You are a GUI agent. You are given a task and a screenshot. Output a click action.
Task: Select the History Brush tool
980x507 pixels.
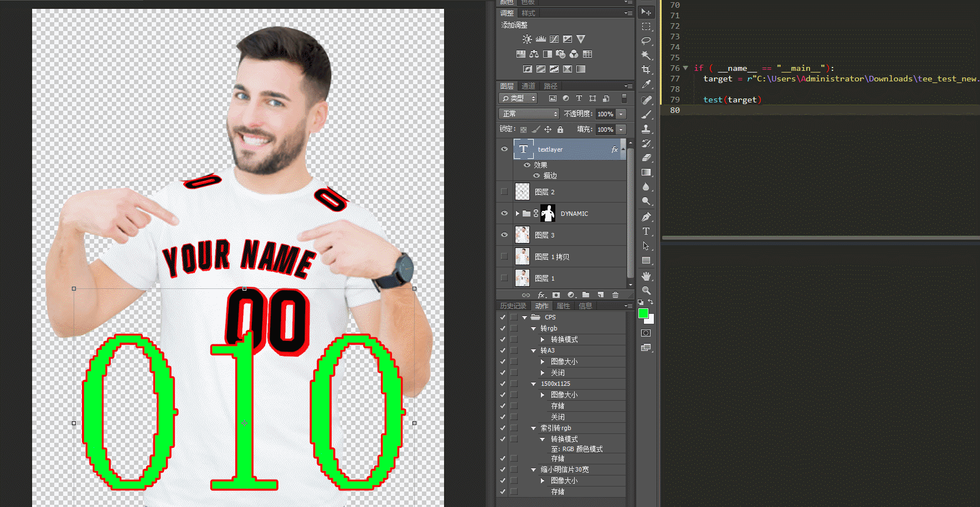646,143
